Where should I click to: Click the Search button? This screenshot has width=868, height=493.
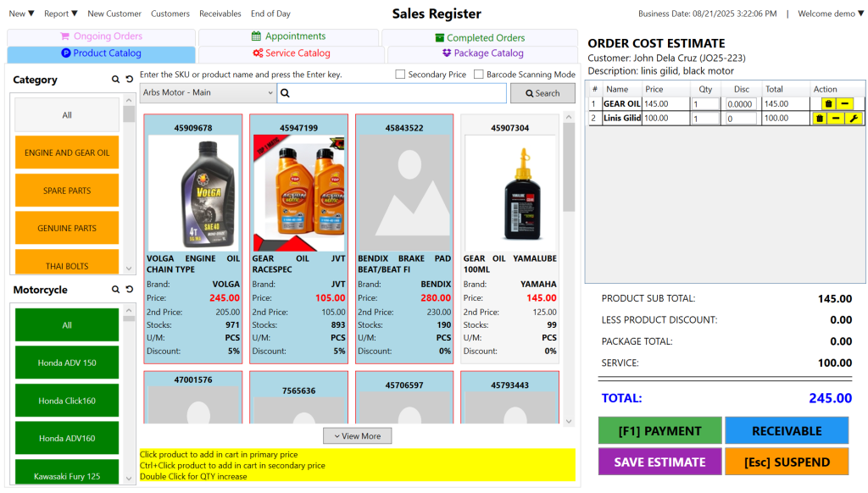[x=542, y=93]
